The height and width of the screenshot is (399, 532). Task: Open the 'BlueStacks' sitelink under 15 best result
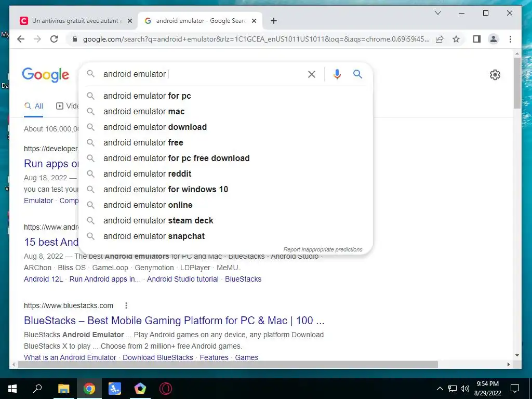(x=243, y=279)
